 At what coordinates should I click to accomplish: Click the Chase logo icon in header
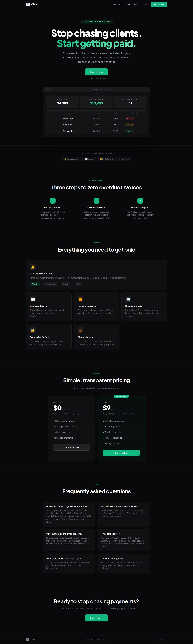click(x=28, y=5)
